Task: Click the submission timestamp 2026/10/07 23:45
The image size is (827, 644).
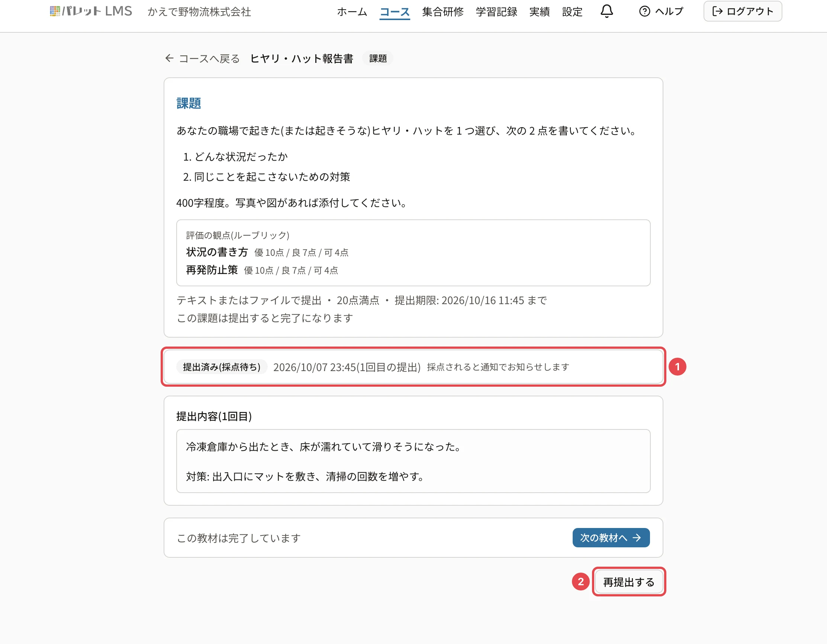Action: point(314,367)
